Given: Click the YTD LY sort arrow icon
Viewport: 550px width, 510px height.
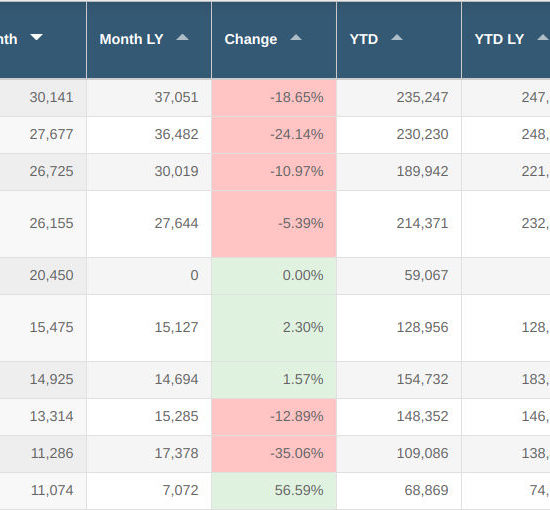Looking at the screenshot, I should (x=543, y=37).
